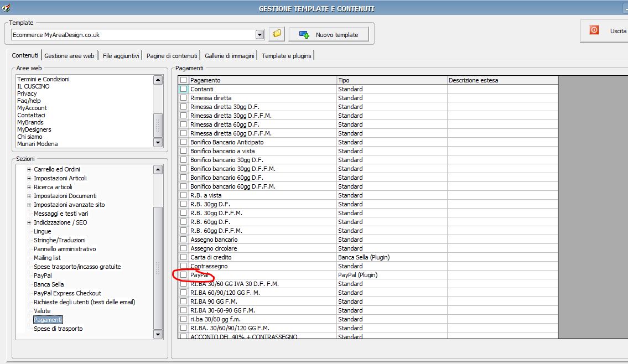This screenshot has height=364, width=628.
Task: Click the Aree web list scroll down arrow
Action: tap(158, 142)
